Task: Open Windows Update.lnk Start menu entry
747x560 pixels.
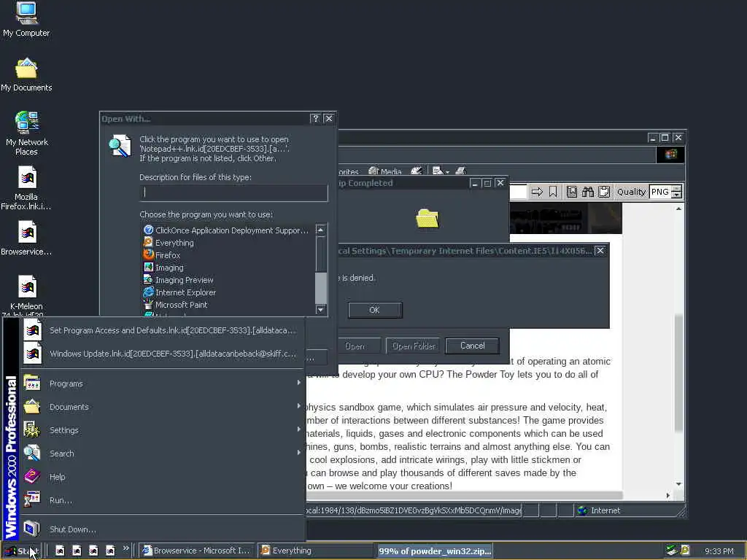Action: pos(162,354)
